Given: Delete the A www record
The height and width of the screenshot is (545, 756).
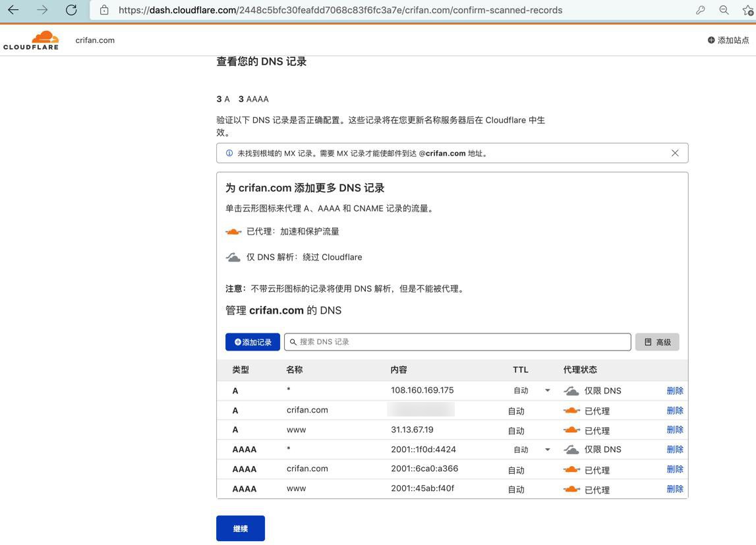Looking at the screenshot, I should click(x=675, y=430).
